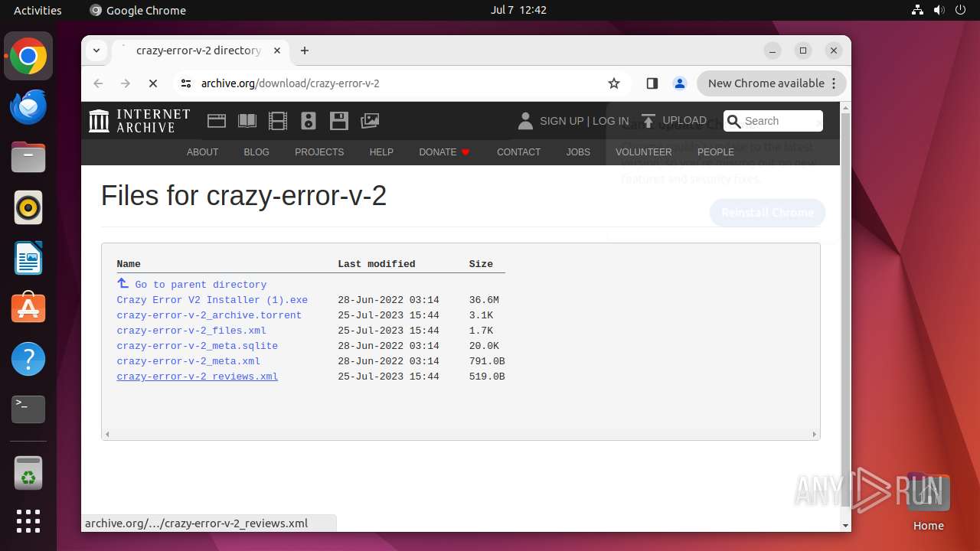Close the crazy-error-v-2 directory tab
This screenshot has width=980, height=551.
point(277,51)
